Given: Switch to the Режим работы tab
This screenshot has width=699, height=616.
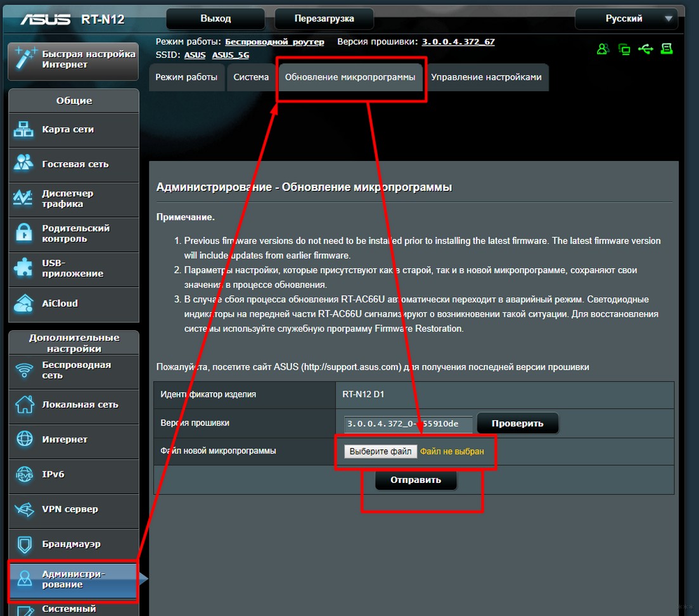Looking at the screenshot, I should click(186, 77).
